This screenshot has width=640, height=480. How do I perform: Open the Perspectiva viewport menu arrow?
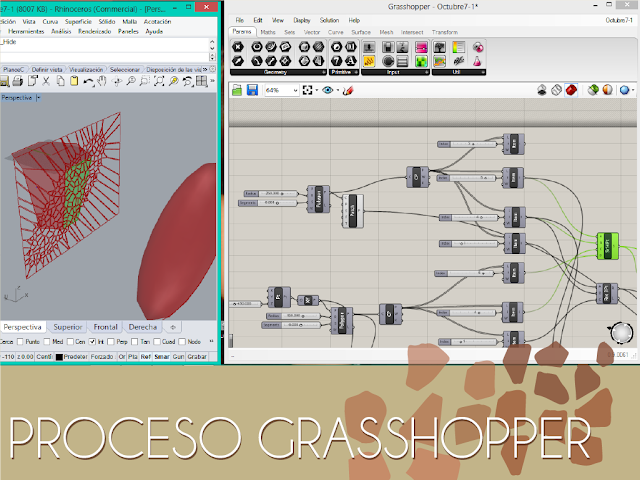(38, 98)
